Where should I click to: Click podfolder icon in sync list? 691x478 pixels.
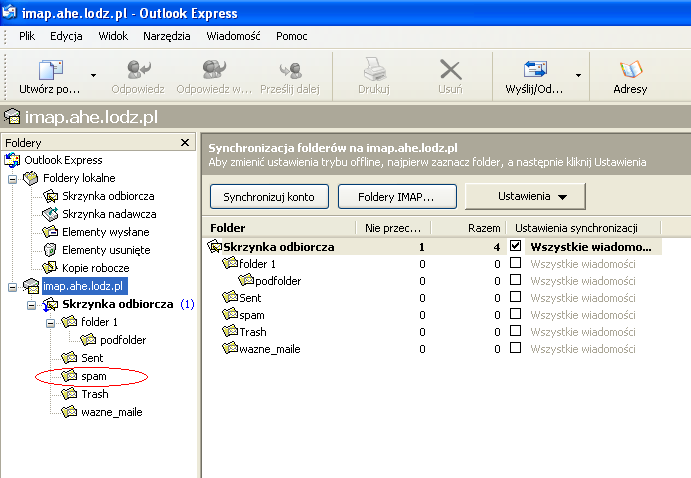click(246, 280)
